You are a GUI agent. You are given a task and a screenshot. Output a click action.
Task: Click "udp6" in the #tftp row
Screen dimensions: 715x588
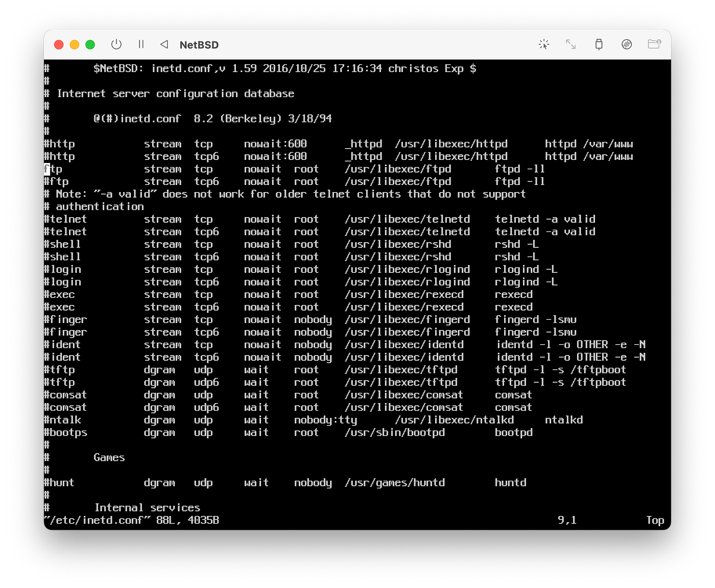click(x=206, y=382)
